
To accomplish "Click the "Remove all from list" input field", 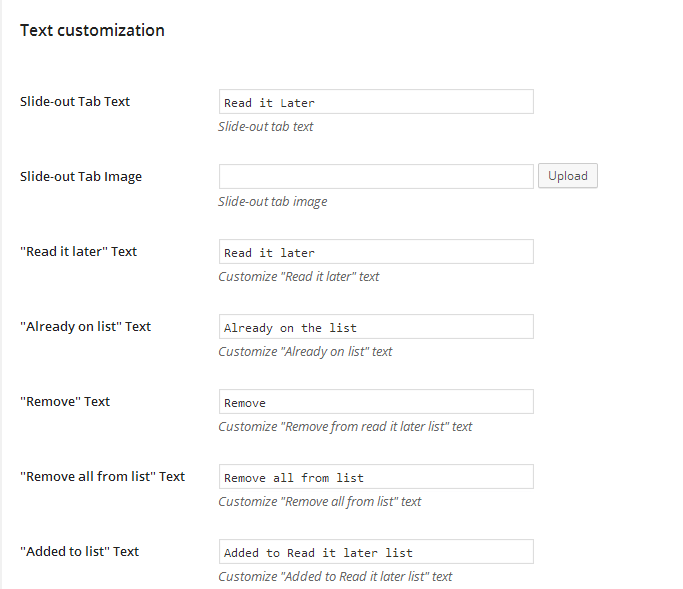I will (376, 477).
